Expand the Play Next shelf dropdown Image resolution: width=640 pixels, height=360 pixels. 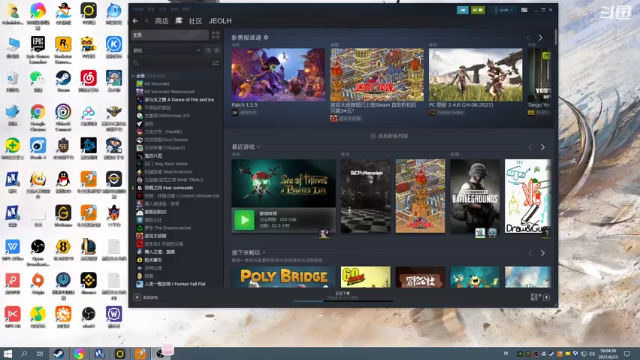coord(264,253)
